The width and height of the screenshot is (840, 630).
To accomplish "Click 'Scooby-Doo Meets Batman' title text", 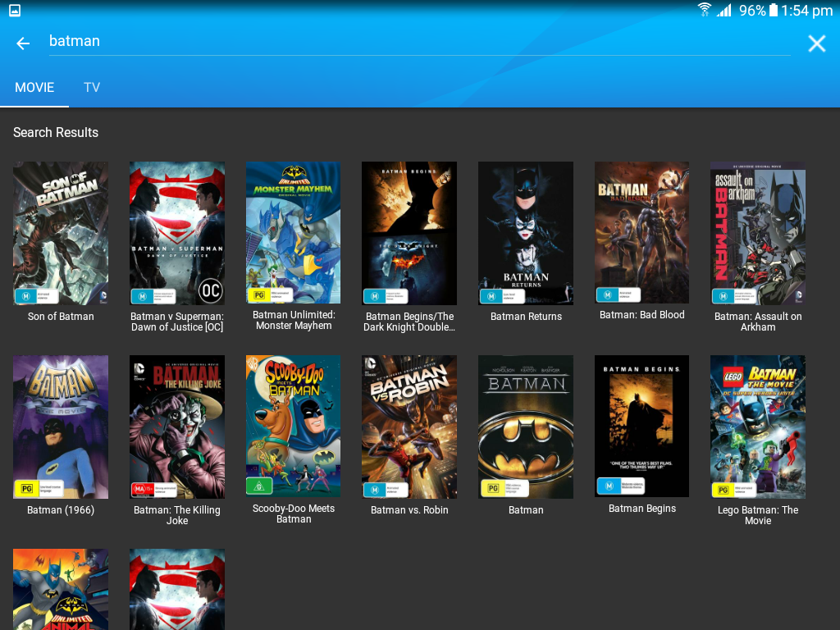I will [x=294, y=514].
